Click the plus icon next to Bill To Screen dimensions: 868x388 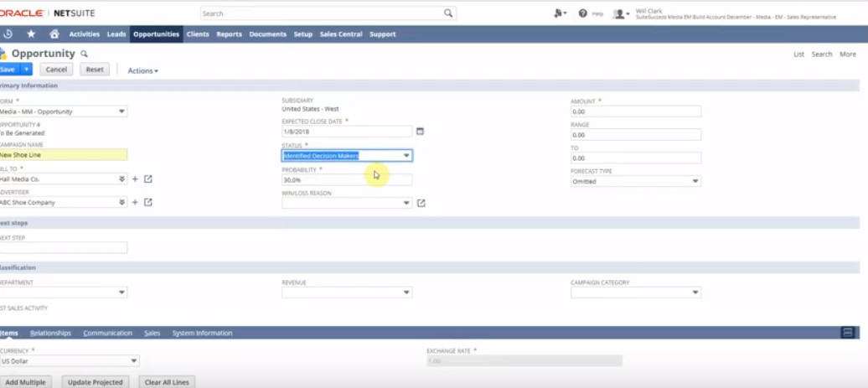(135, 178)
